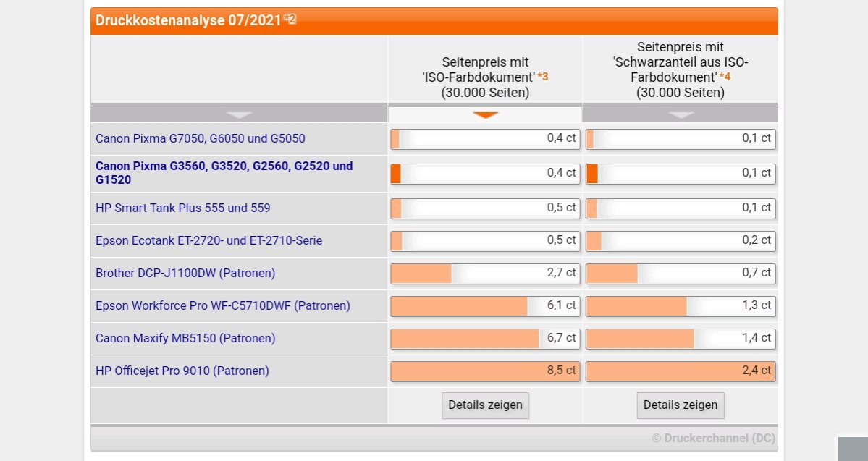Click the 8,5 ct bar for HP Officejet
Viewport: 868px width, 461px height.
486,371
